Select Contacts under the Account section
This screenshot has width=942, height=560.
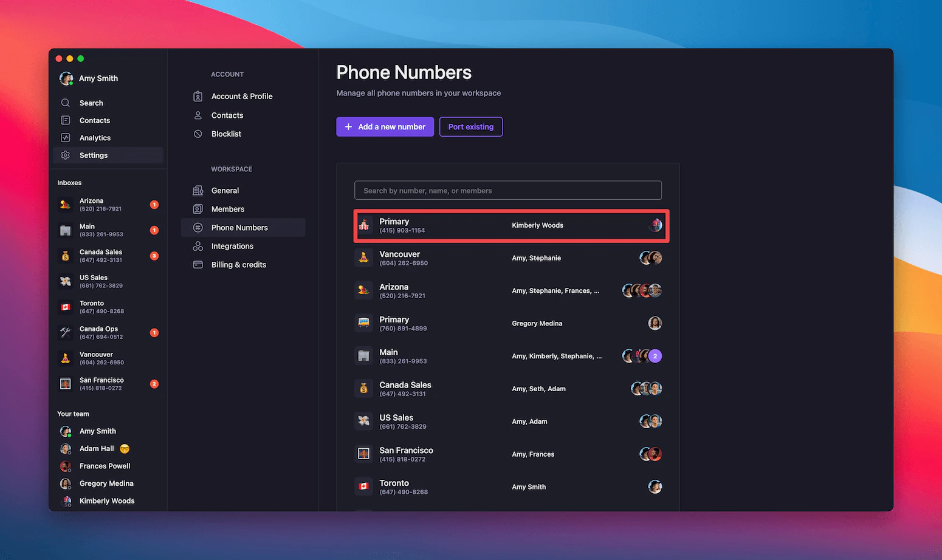(x=227, y=115)
